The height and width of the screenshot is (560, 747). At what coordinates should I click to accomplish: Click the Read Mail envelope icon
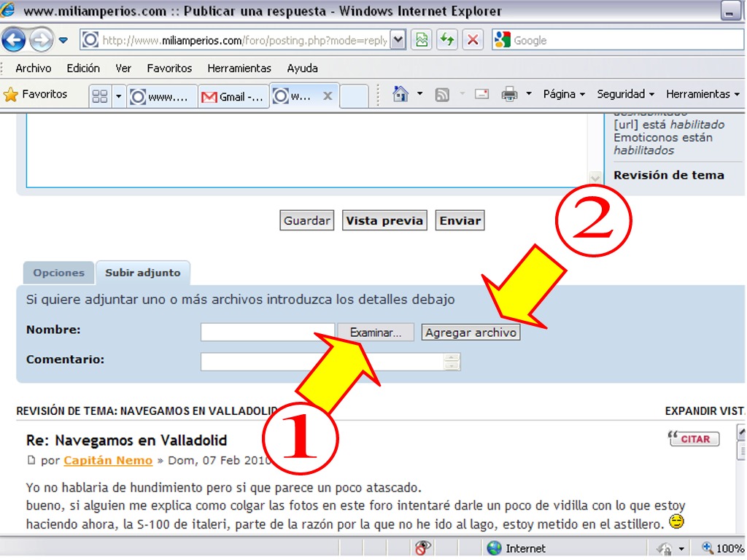pyautogui.click(x=481, y=94)
